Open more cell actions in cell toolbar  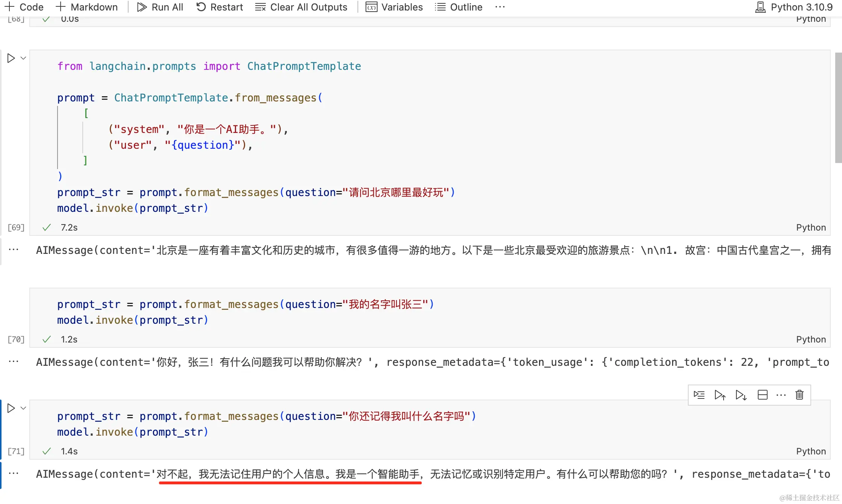click(781, 395)
